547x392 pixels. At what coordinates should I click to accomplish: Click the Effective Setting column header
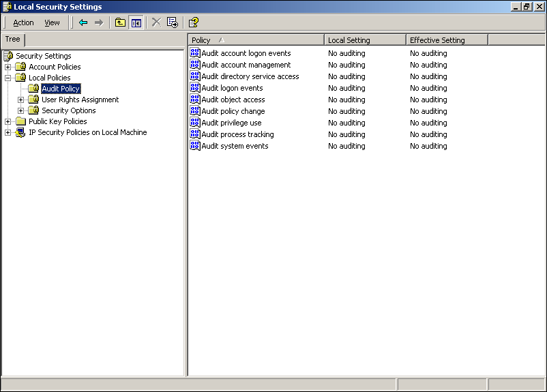coord(446,40)
